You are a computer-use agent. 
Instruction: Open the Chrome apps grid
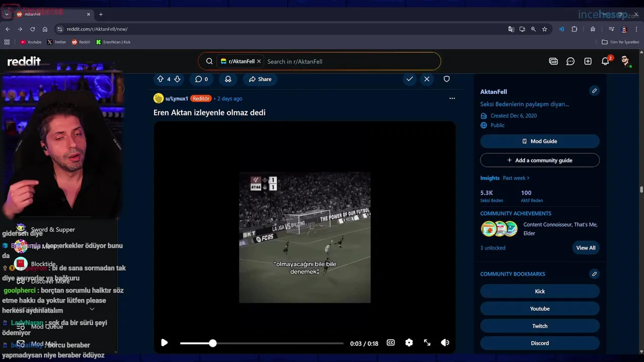tap(7, 42)
